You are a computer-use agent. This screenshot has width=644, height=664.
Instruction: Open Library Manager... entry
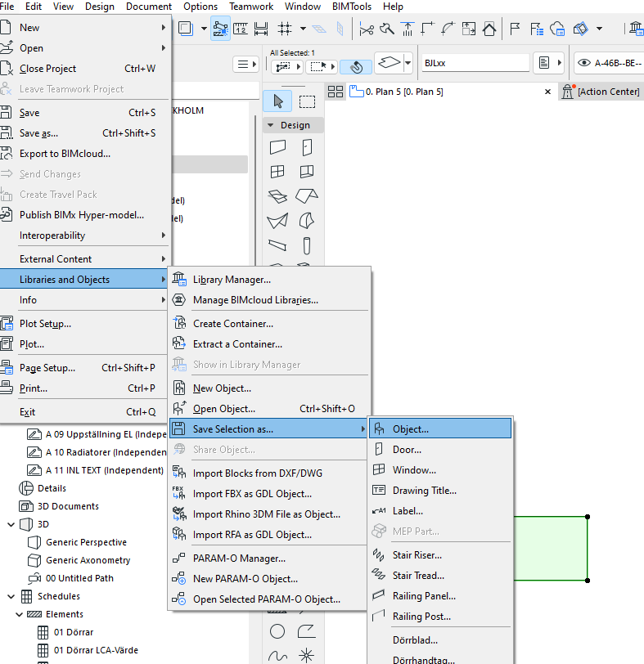232,280
